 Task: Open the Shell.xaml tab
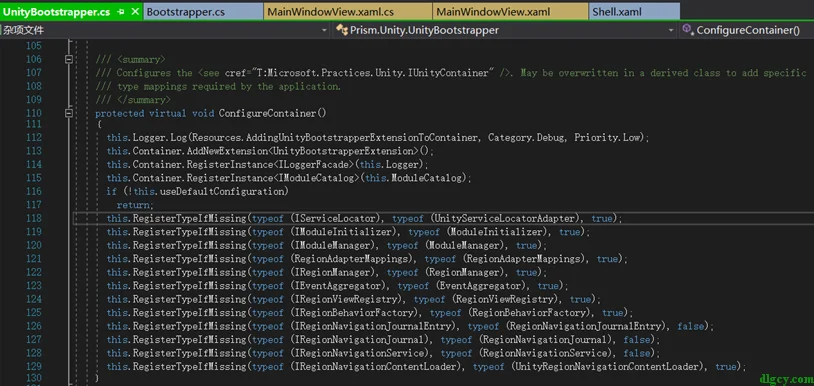[x=634, y=11]
